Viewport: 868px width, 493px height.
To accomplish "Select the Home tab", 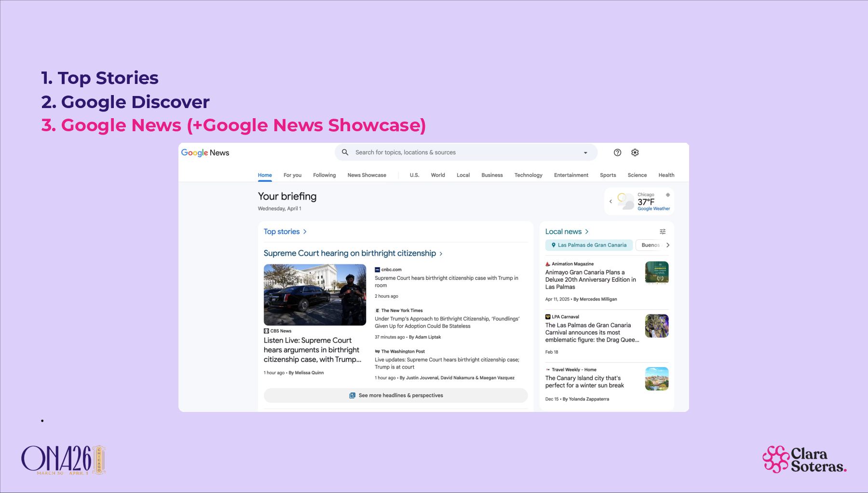I will [265, 175].
